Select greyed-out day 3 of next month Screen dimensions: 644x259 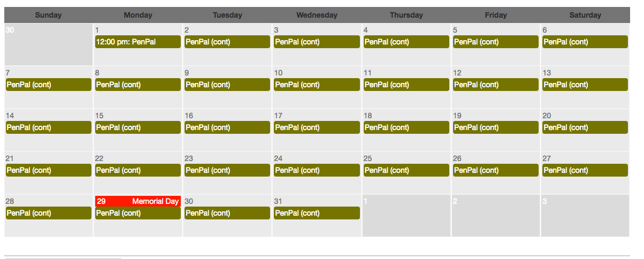click(x=585, y=217)
